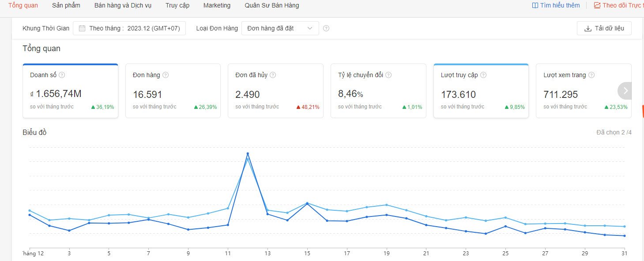Toggle the Doanh số metric card

(x=70, y=91)
